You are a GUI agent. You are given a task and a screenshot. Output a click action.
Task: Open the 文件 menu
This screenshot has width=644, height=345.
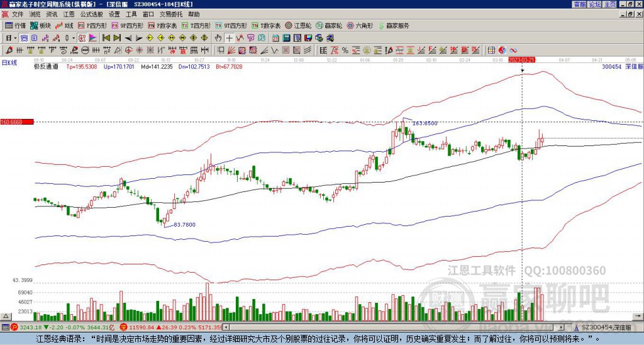18,14
